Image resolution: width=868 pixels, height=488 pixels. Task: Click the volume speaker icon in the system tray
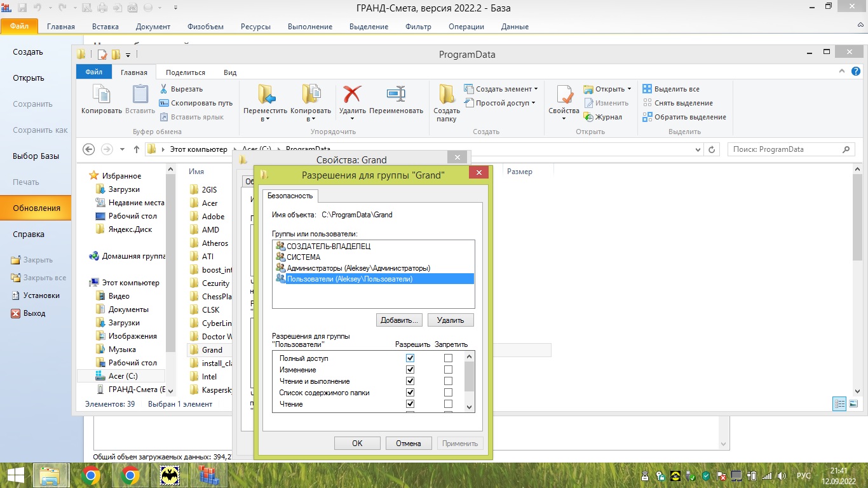point(782,475)
